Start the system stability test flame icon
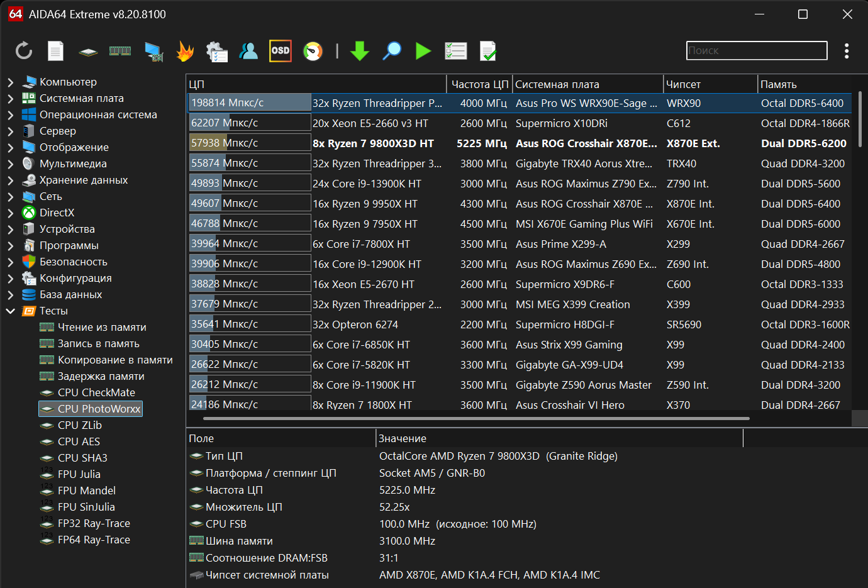 tap(185, 51)
